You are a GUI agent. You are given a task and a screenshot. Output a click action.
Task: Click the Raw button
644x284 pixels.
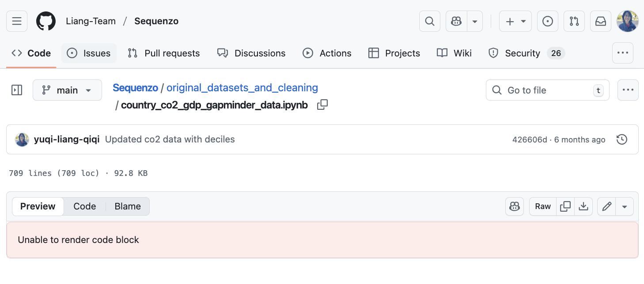(543, 206)
